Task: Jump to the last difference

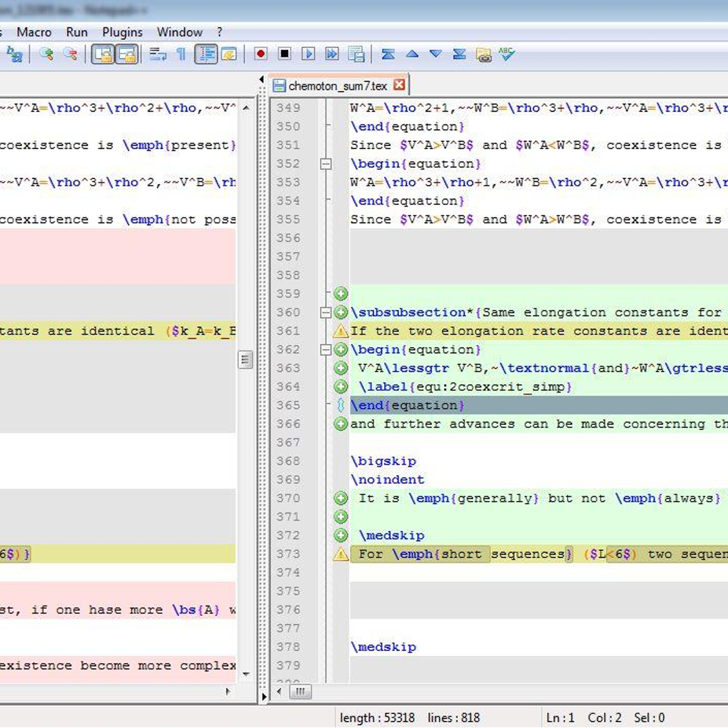Action: click(x=459, y=54)
